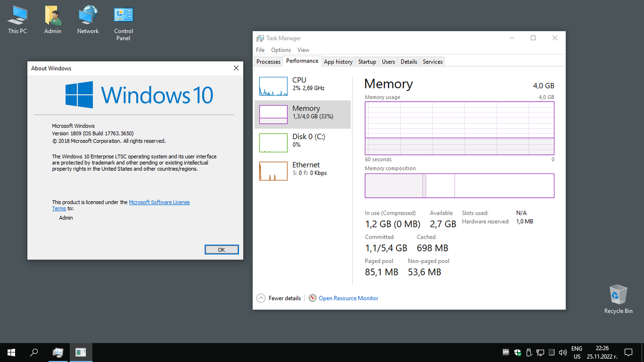Screen dimensions: 644x362
Task: Select the Memory entry in the sidebar
Action: [302, 115]
